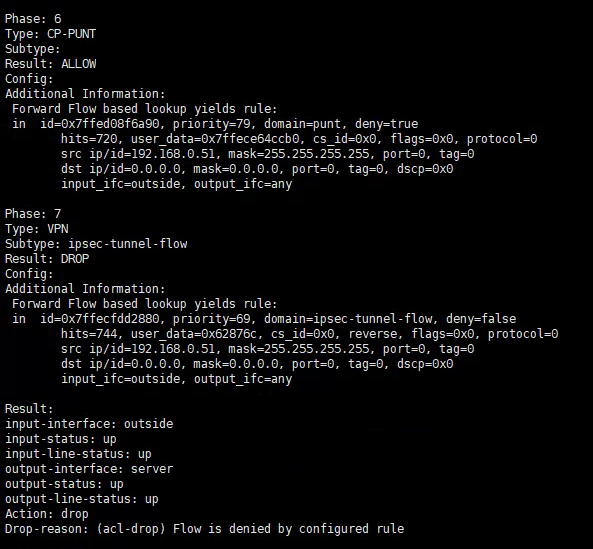
Task: Click the hits=720 counter text
Action: pyautogui.click(x=89, y=139)
